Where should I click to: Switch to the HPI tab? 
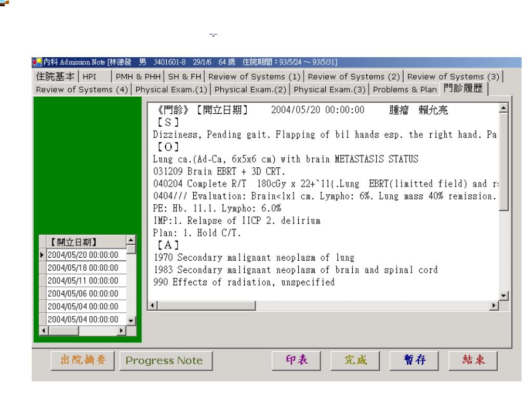click(x=95, y=77)
